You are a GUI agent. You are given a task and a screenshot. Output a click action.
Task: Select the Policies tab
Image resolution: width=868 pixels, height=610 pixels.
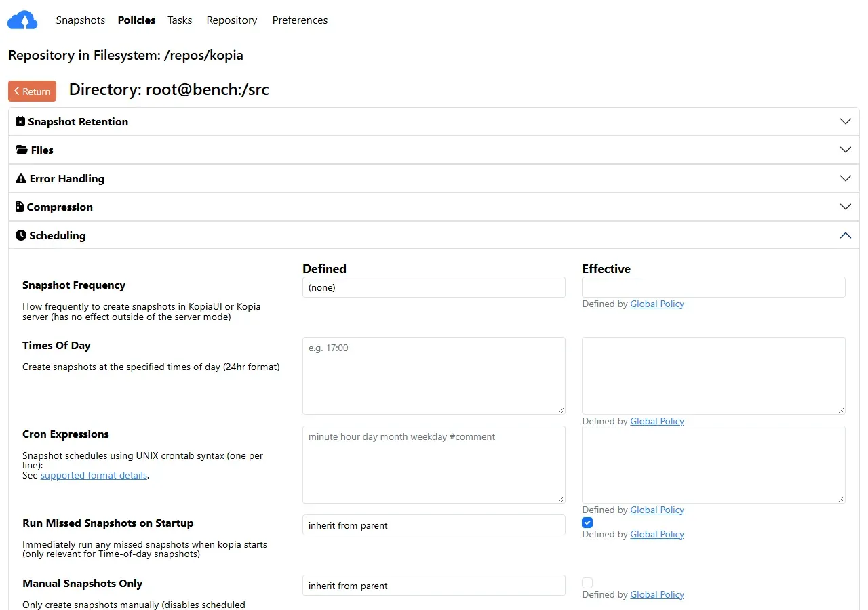click(136, 20)
